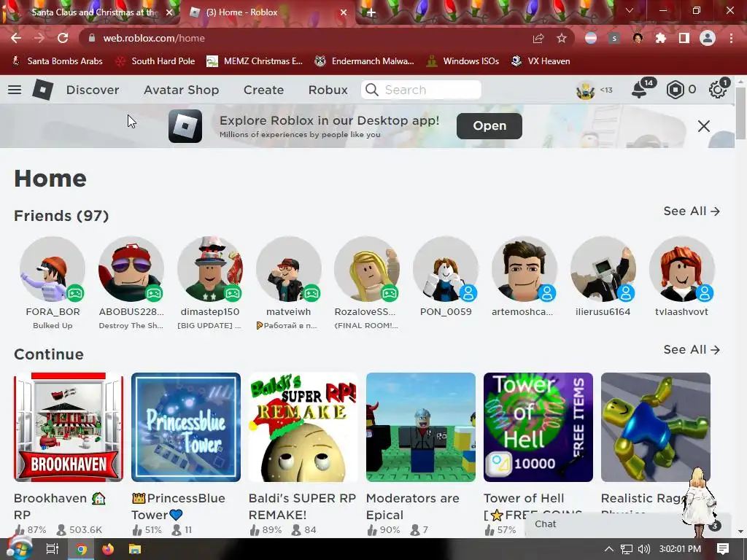Toggle the browser side panel icon
The height and width of the screenshot is (560, 747).
pos(684,38)
